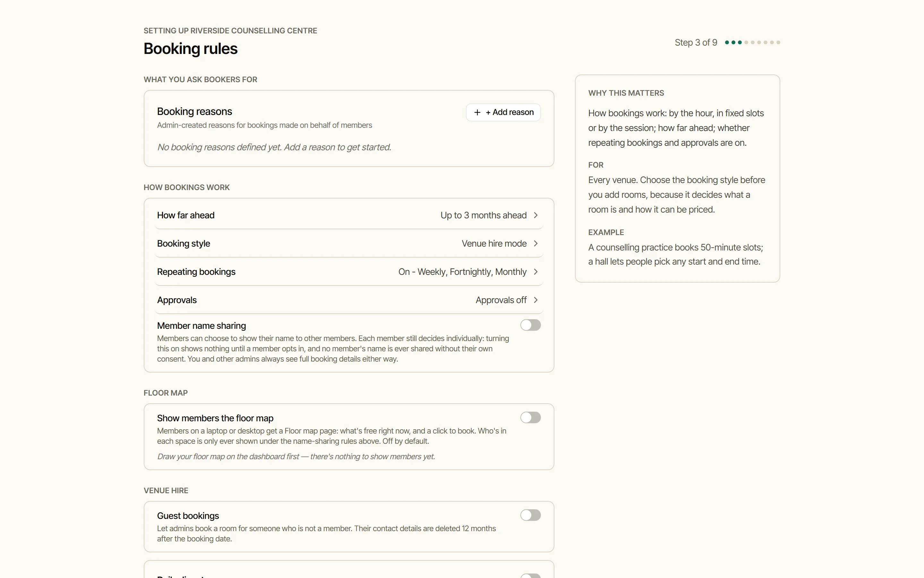This screenshot has width=924, height=578.
Task: Click 'SETTING UP RIVERSIDE COUNSELLING CENTRE' text
Action: coord(230,31)
